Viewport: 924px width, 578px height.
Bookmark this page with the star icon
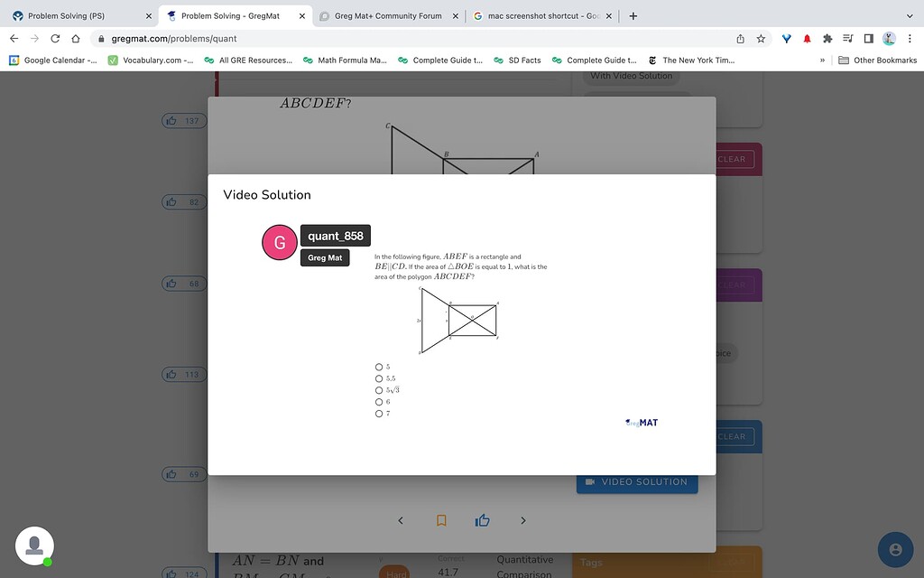click(x=761, y=38)
